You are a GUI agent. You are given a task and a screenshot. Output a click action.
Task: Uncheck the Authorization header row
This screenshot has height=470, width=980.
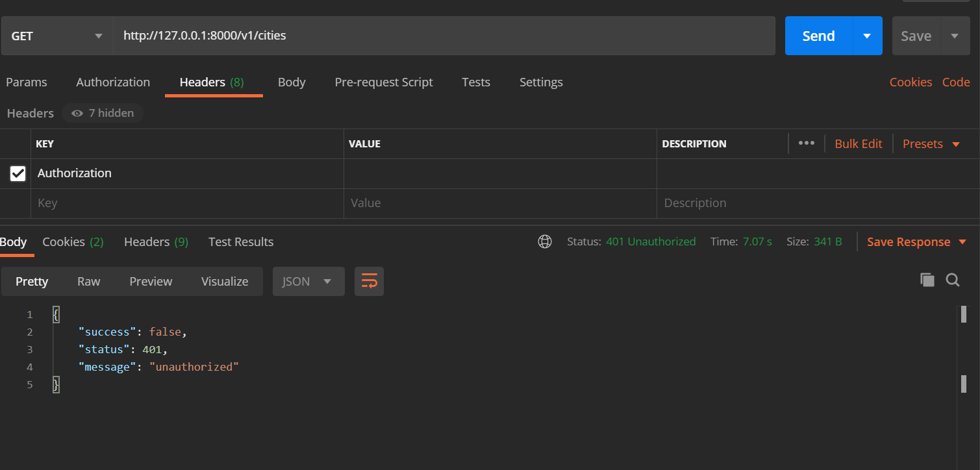(17, 173)
